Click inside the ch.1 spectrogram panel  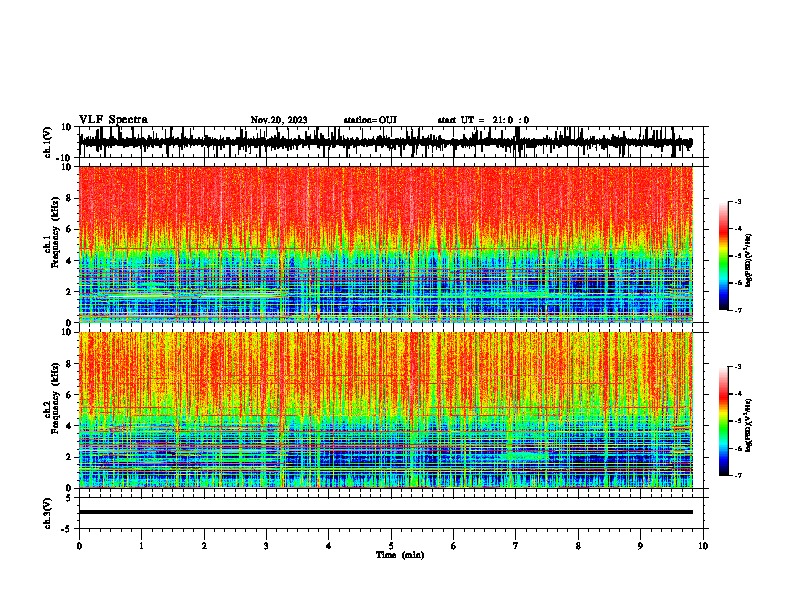pos(385,244)
